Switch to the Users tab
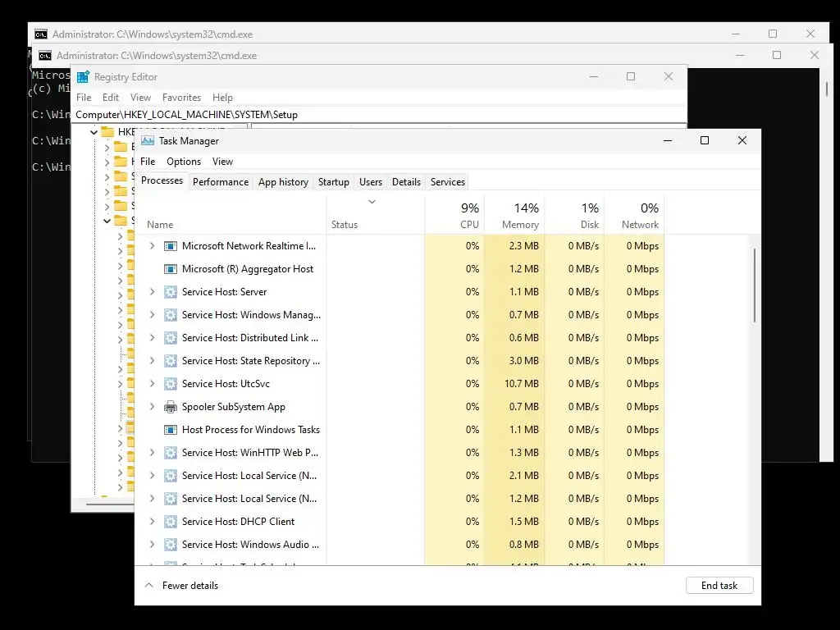 [371, 182]
